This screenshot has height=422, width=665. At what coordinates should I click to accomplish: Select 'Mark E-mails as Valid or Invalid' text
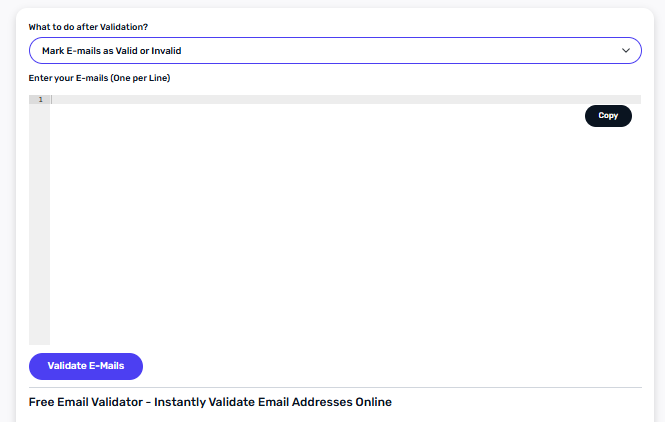point(111,50)
